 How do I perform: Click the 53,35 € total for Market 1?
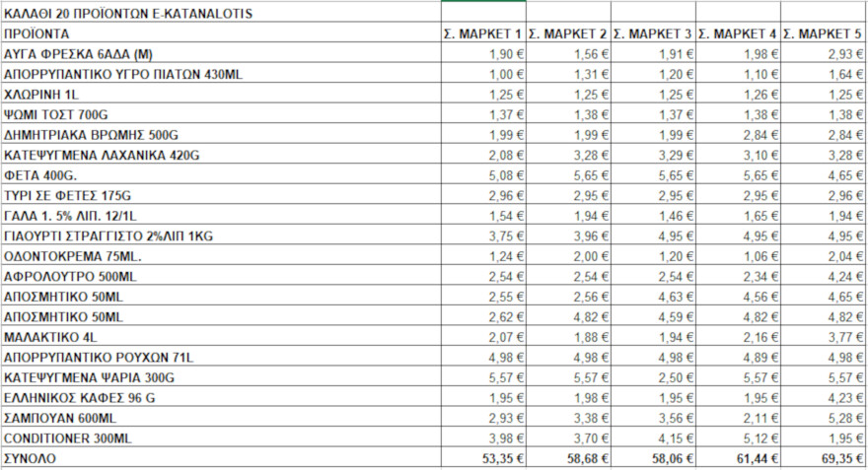tap(482, 458)
